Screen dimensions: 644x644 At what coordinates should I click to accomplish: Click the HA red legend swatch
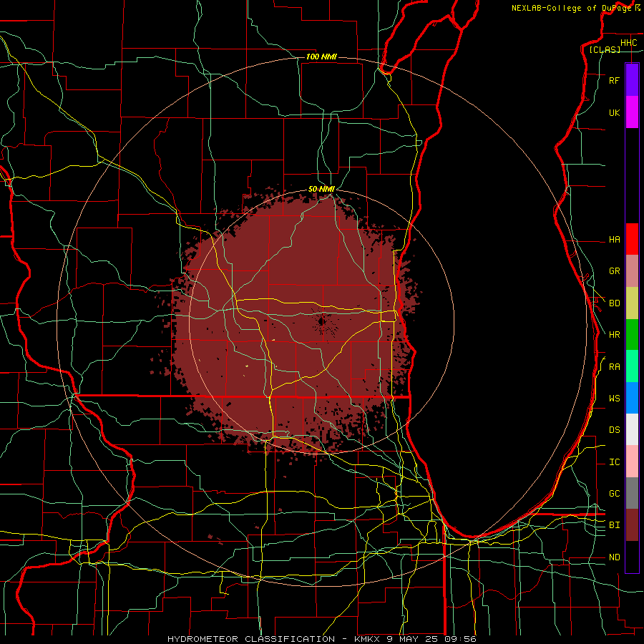632,239
